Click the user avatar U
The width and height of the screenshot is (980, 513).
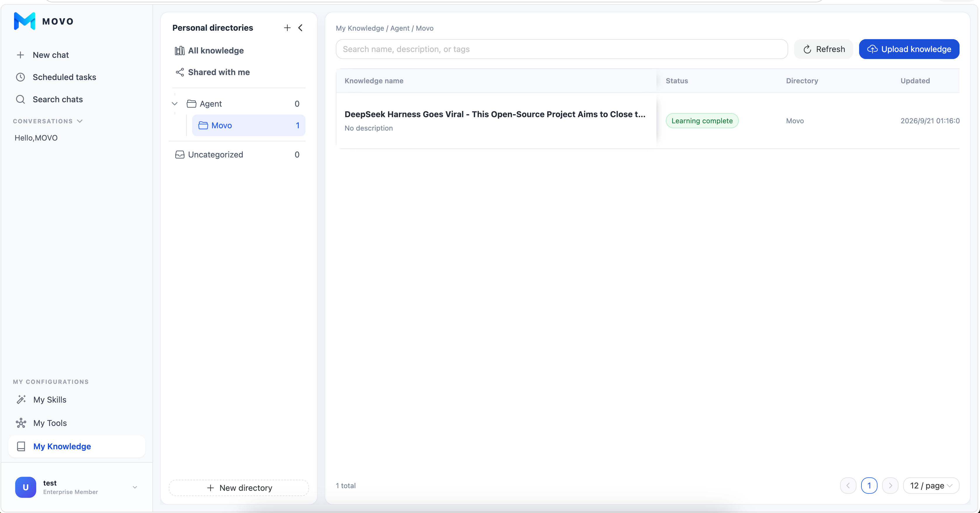click(25, 487)
